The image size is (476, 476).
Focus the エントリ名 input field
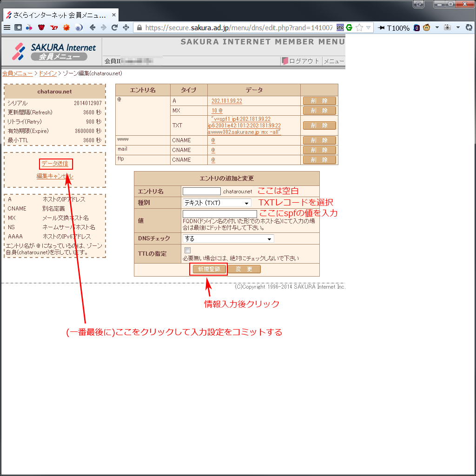pos(202,191)
